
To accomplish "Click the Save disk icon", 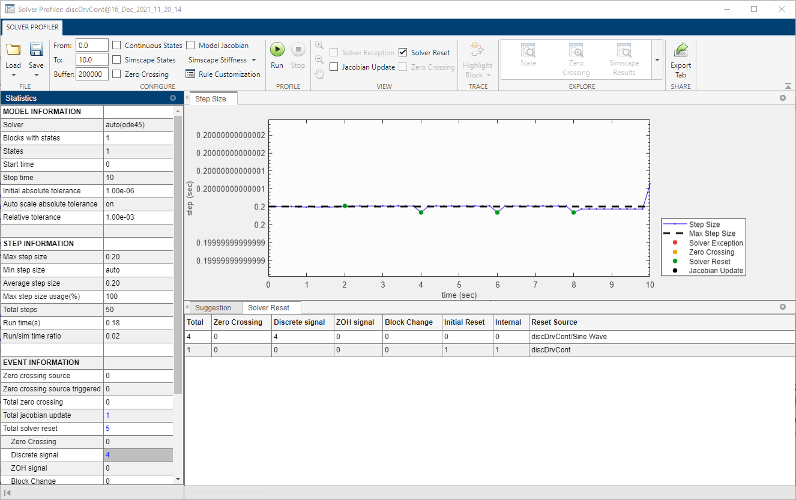I will coord(36,49).
